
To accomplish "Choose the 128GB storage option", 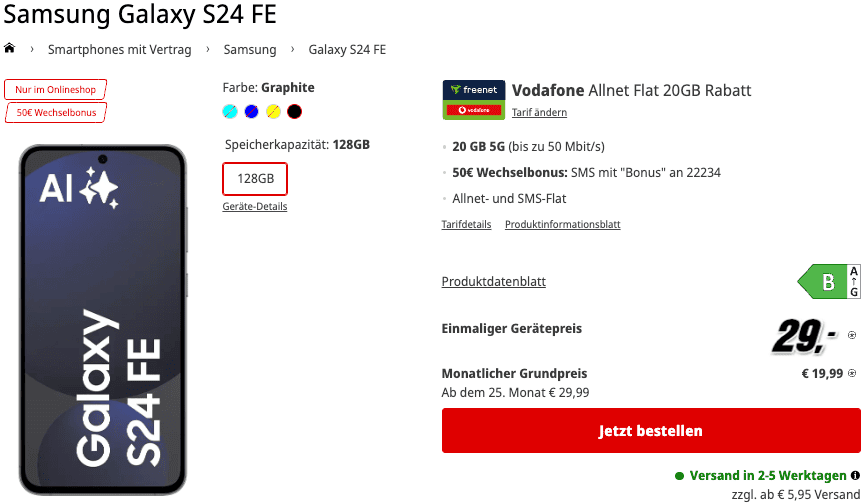I will click(255, 179).
